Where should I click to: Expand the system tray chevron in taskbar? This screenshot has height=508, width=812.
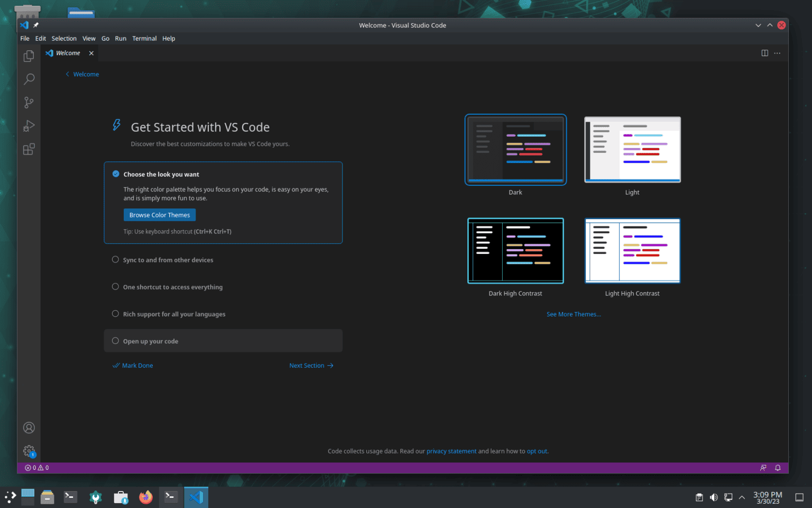(x=742, y=497)
